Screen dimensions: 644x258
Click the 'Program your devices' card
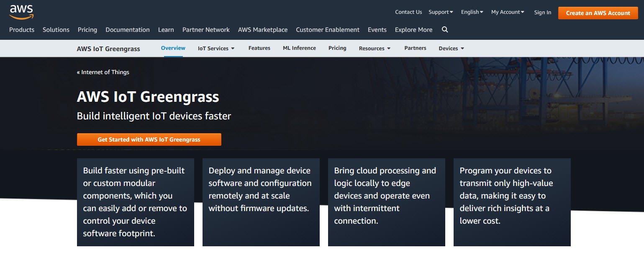[512, 202]
